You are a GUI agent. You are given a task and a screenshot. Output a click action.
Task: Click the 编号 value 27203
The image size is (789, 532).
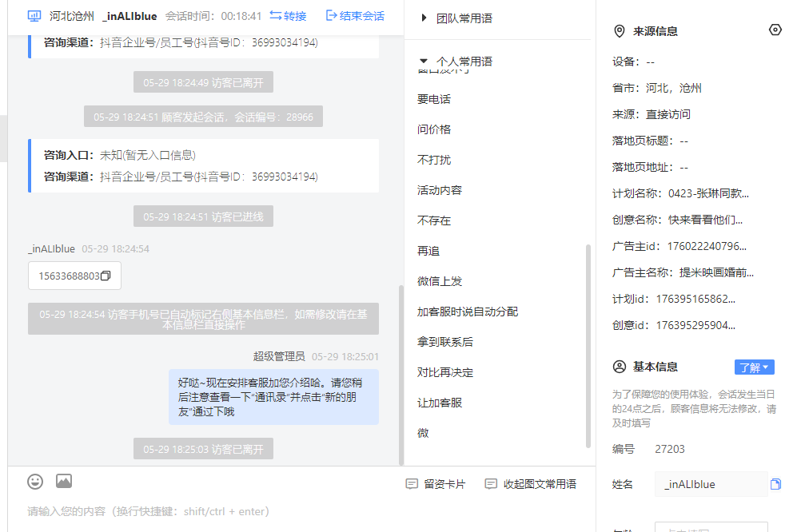(x=670, y=449)
